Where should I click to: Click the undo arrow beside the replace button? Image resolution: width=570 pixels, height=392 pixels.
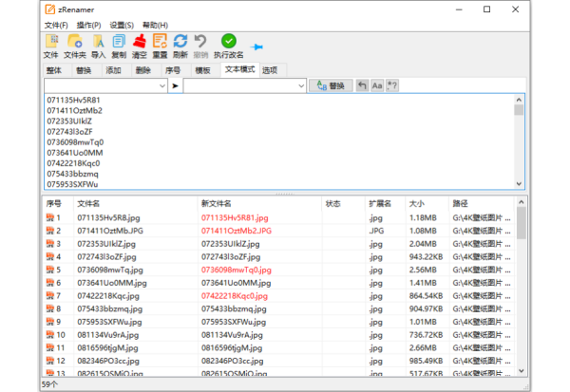tap(362, 86)
